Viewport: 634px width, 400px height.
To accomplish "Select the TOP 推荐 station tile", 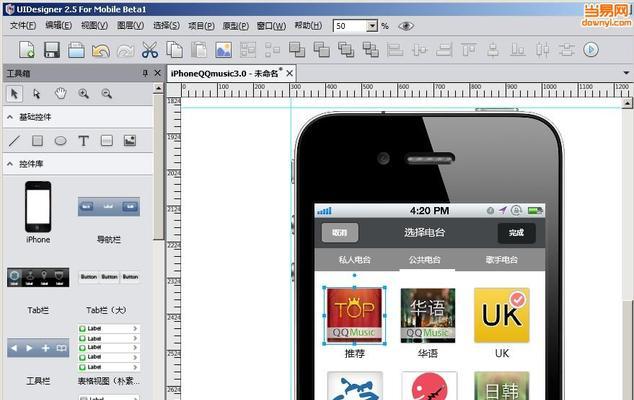I will (354, 315).
